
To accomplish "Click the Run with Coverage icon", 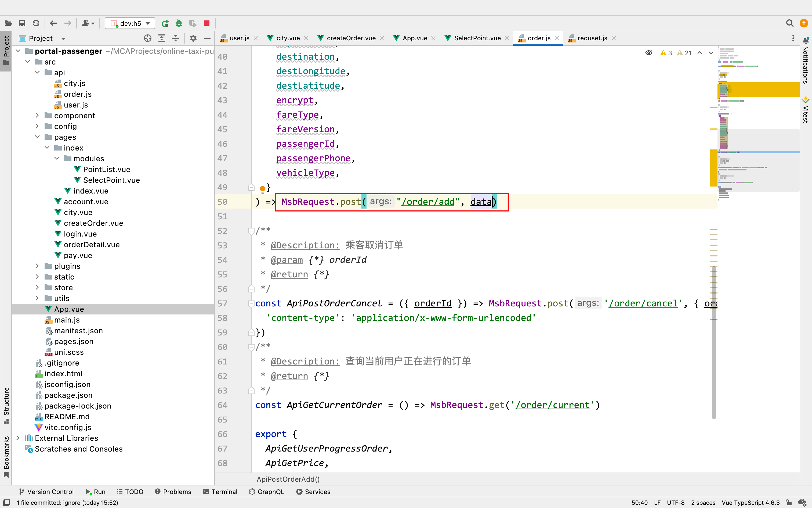I will (x=193, y=23).
